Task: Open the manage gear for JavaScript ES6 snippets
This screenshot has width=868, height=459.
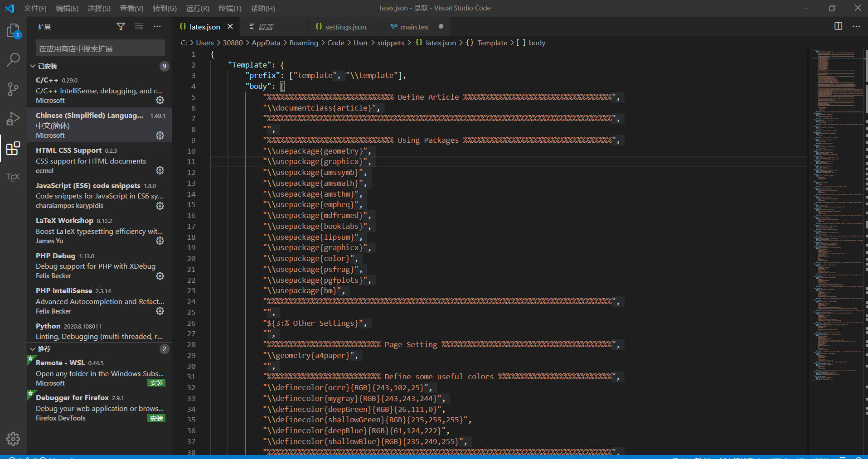Action: pos(160,206)
